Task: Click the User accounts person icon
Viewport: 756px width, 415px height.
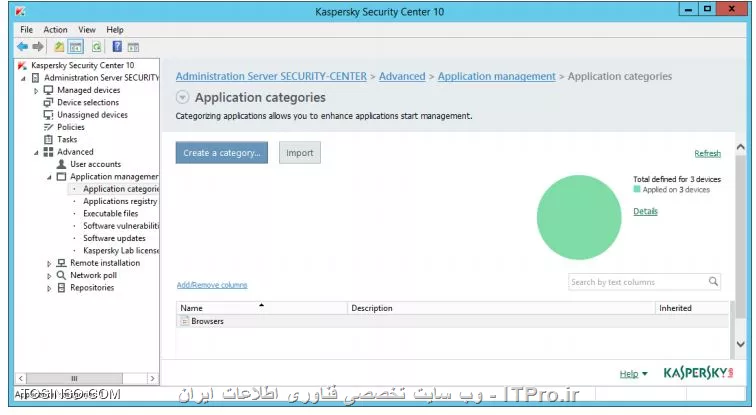Action: [x=61, y=164]
